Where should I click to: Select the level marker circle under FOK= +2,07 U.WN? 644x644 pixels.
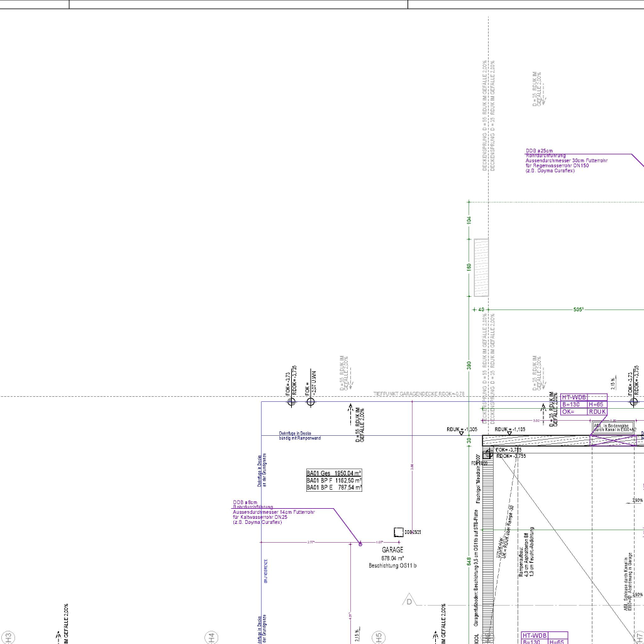tap(311, 402)
